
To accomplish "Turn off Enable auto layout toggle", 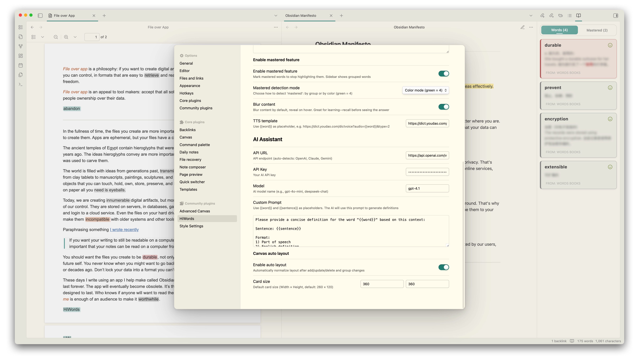I will tap(443, 267).
